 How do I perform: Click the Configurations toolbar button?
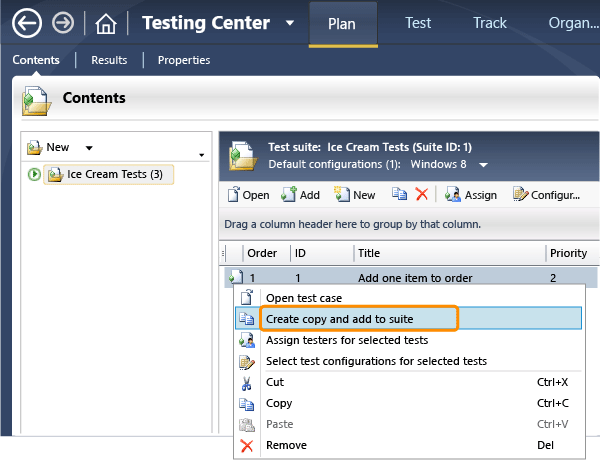pyautogui.click(x=546, y=195)
